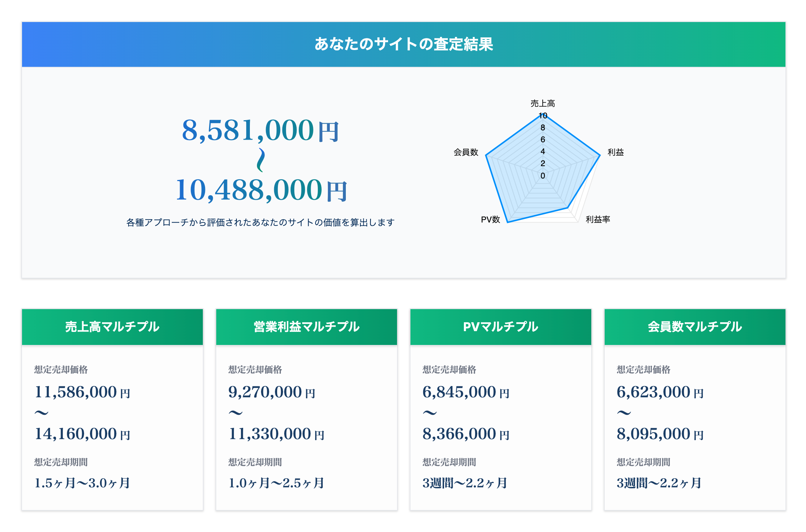
Task: Click the radar chart's 利益率 data point
Action: tap(568, 208)
